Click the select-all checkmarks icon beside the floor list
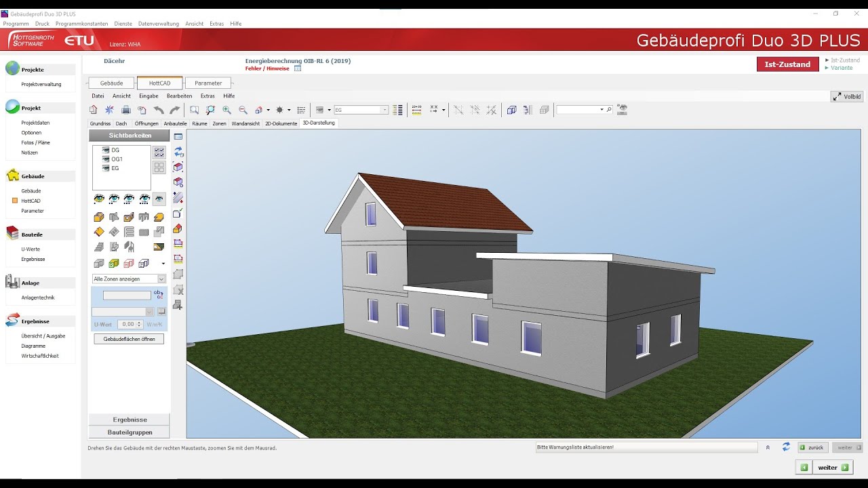This screenshot has width=868, height=488. click(x=159, y=152)
